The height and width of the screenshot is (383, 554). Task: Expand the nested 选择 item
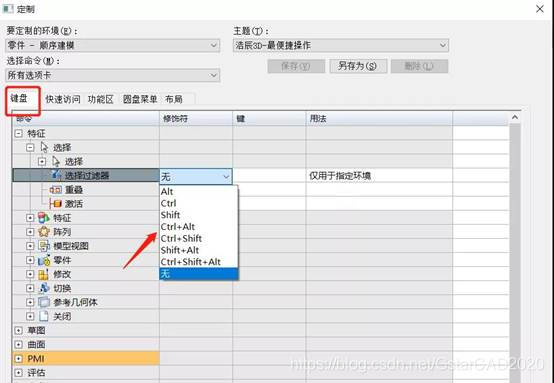(42, 161)
